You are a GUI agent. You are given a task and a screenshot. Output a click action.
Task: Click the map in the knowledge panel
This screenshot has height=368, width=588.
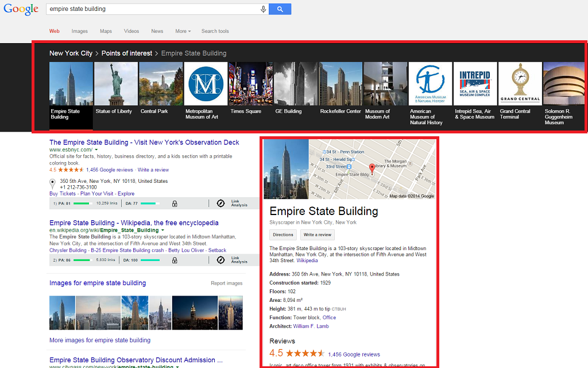click(x=372, y=169)
